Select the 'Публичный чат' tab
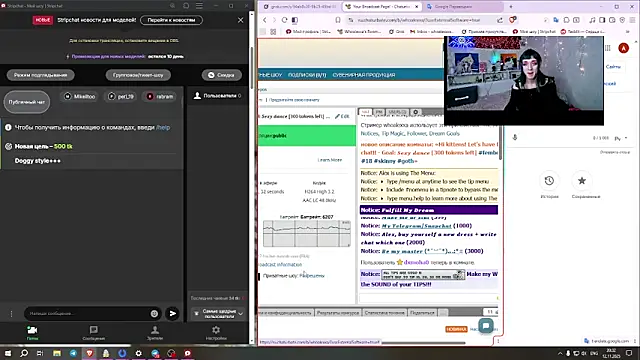This screenshot has width=640, height=360. click(27, 102)
